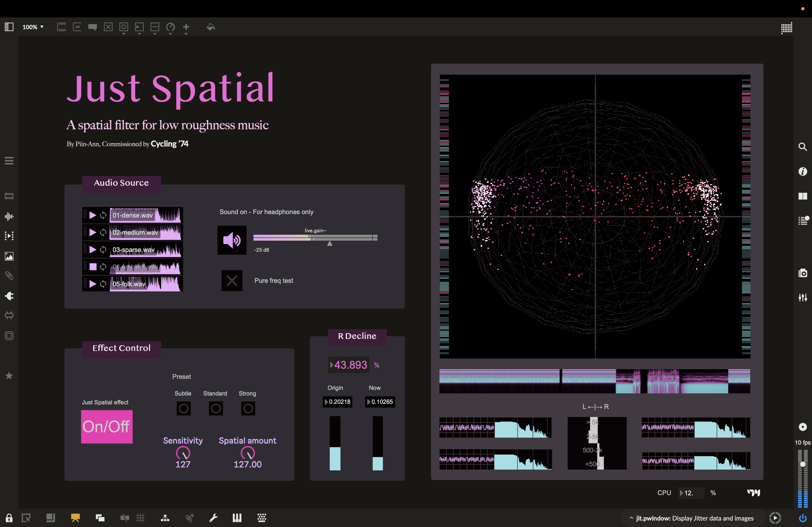812x527 pixels.
Task: Mute sound with the speaker button
Action: (232, 240)
